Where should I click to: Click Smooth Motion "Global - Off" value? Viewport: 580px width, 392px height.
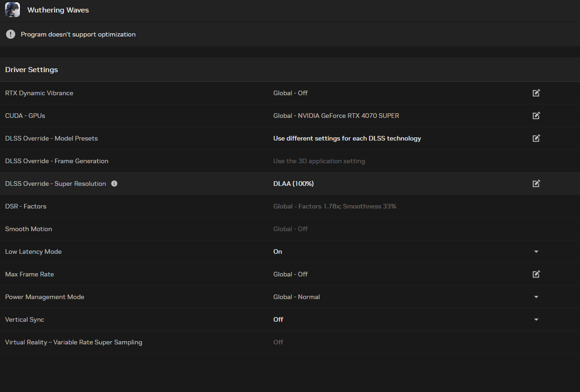[x=290, y=229]
